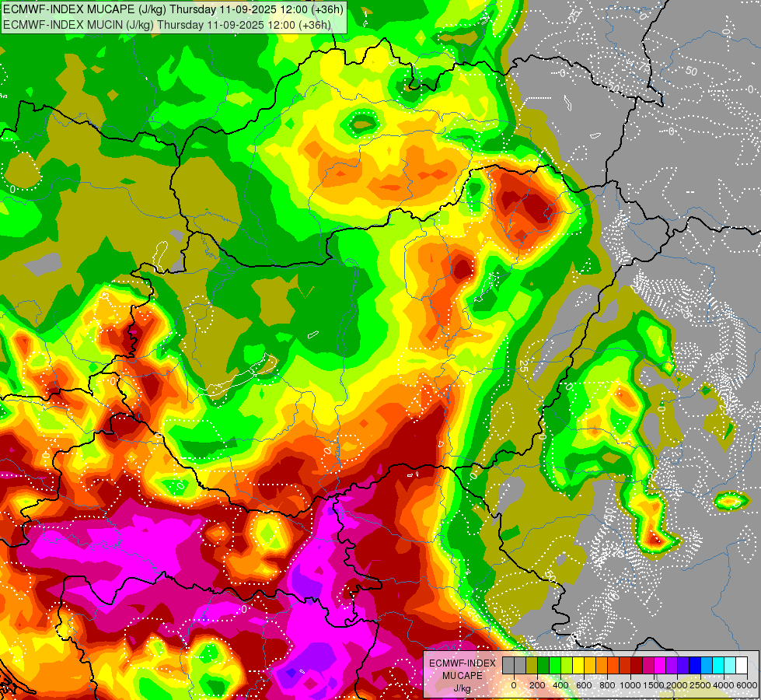Click the legend's 200 scale value
Screen dimensions: 761x700
point(537,685)
